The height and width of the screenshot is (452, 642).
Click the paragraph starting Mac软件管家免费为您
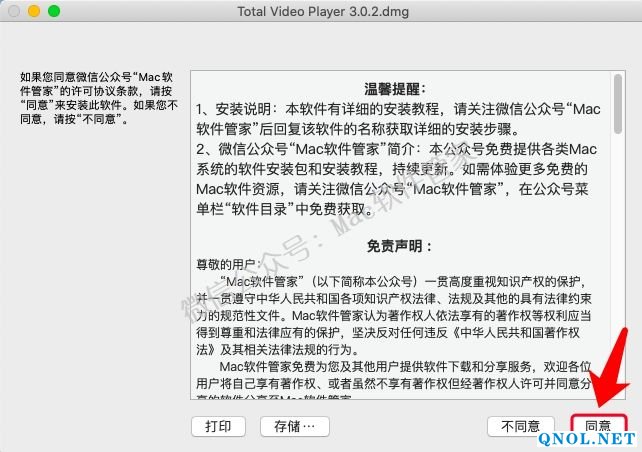point(394,381)
